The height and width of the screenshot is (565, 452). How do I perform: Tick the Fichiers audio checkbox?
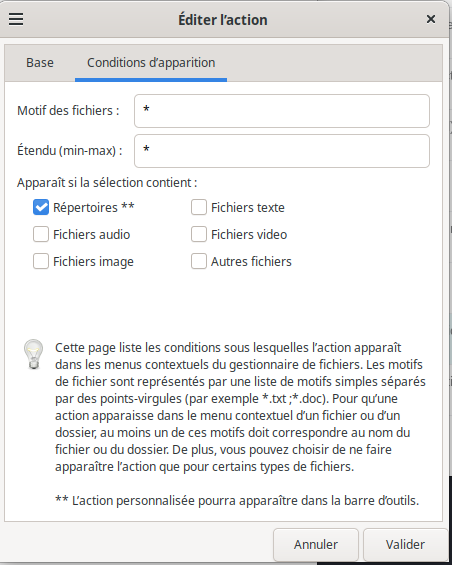pos(41,234)
